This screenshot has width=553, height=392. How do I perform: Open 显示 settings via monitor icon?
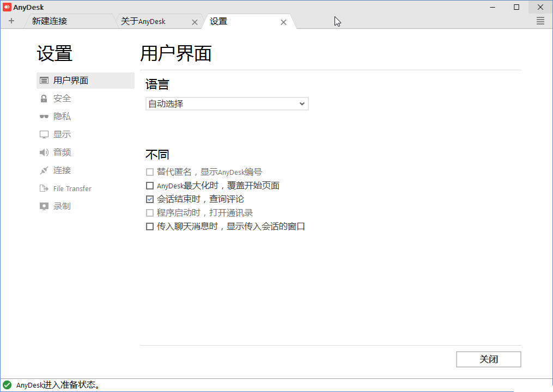[44, 134]
